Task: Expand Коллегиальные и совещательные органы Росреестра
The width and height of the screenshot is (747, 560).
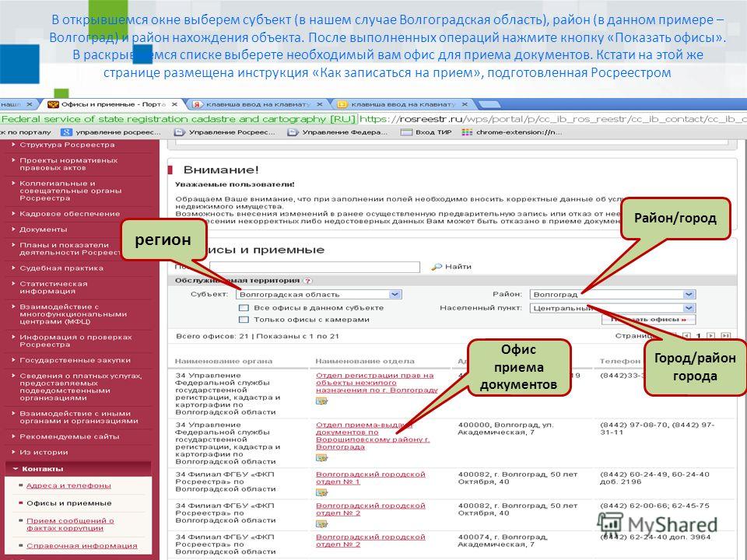Action: tap(71, 191)
